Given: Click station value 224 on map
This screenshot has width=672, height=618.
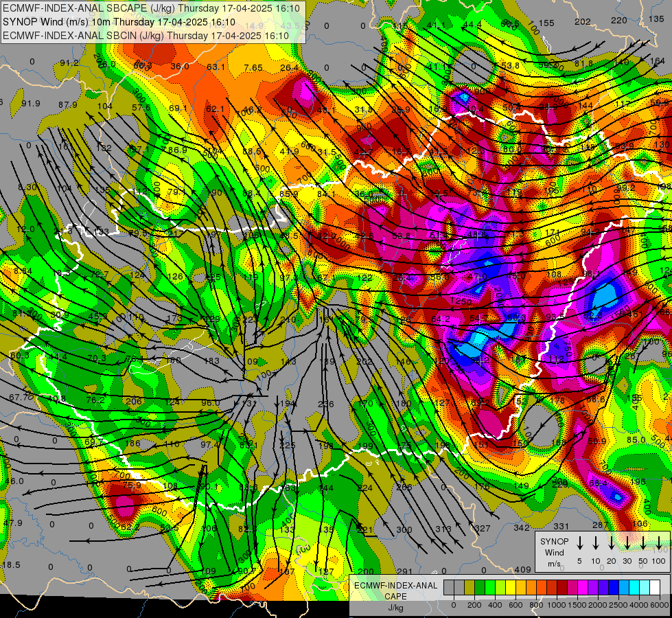Looking at the screenshot, I should click(x=364, y=488).
